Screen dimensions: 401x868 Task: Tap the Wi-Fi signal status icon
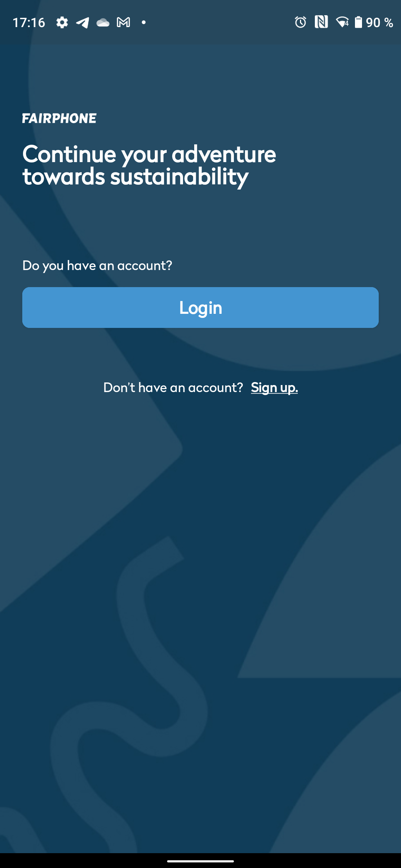(x=342, y=22)
